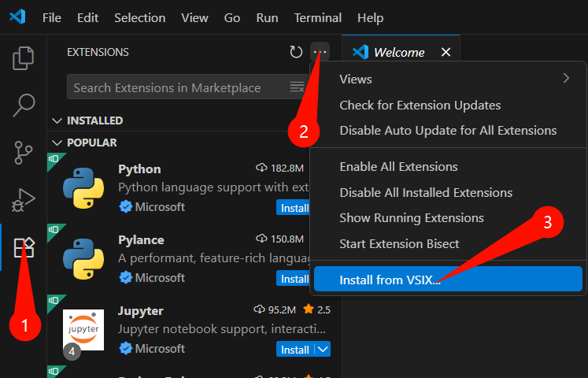The width and height of the screenshot is (588, 378).
Task: Click Pylance download count 150.8M
Action: pos(279,239)
